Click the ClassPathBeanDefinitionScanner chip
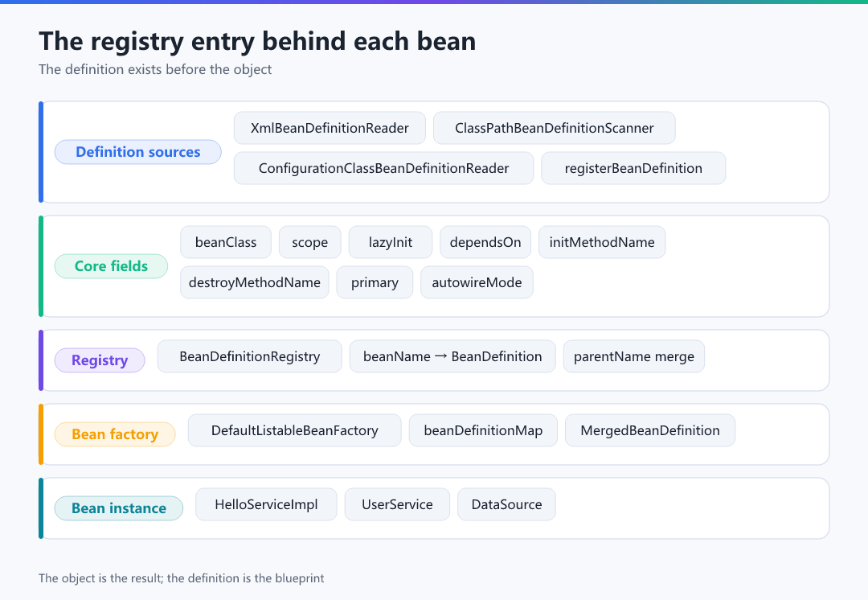This screenshot has height=600, width=868. [x=554, y=128]
